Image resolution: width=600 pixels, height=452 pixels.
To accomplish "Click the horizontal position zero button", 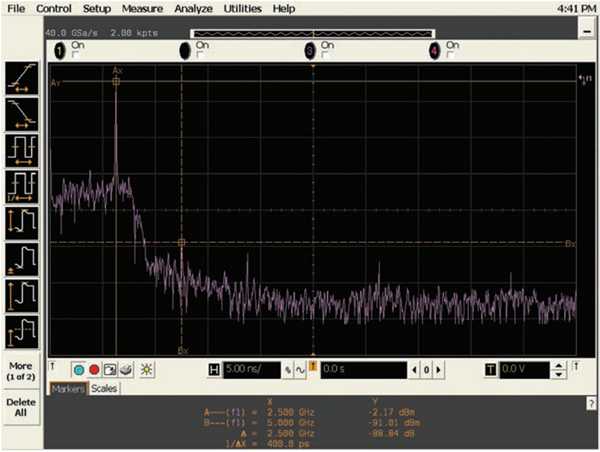I will 426,370.
